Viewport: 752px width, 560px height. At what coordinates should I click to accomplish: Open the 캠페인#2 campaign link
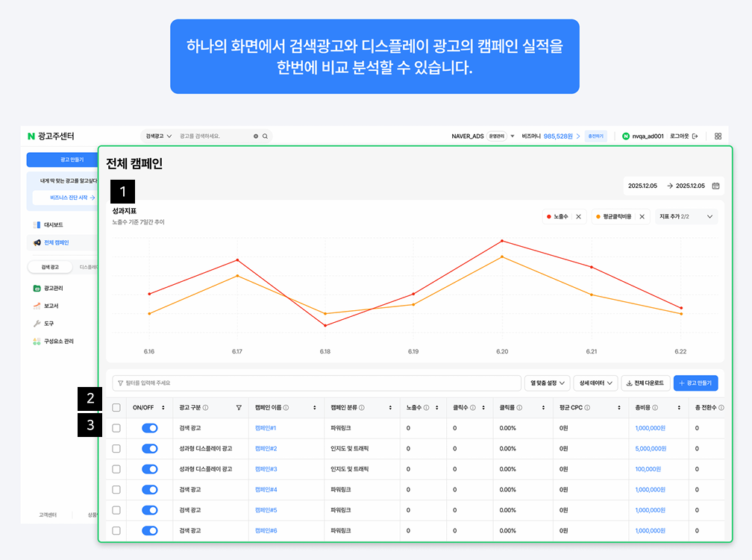(266, 449)
